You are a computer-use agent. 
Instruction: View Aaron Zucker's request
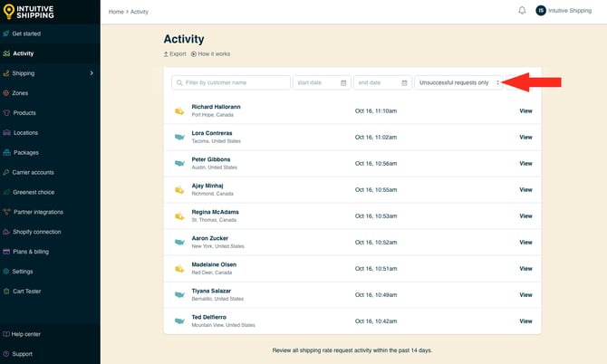pyautogui.click(x=525, y=243)
